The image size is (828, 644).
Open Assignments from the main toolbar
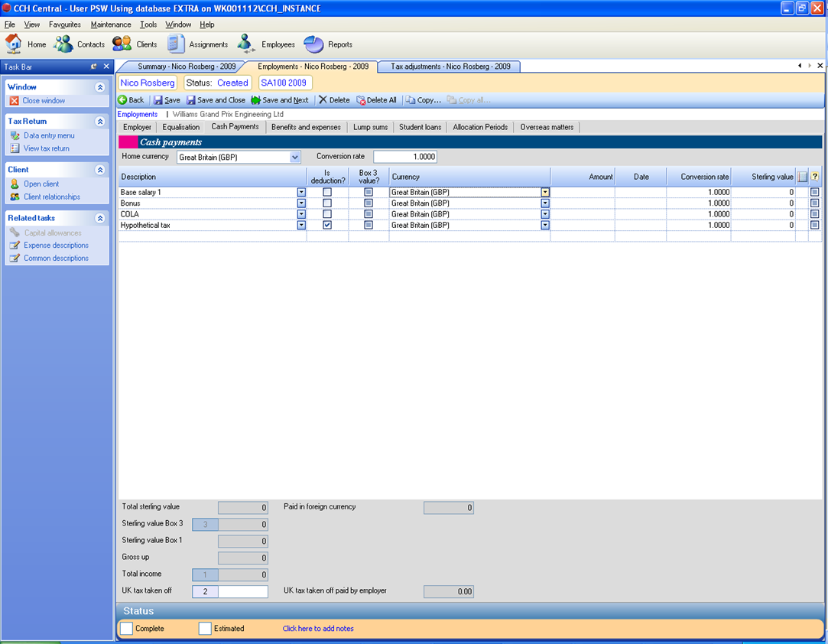pyautogui.click(x=197, y=44)
